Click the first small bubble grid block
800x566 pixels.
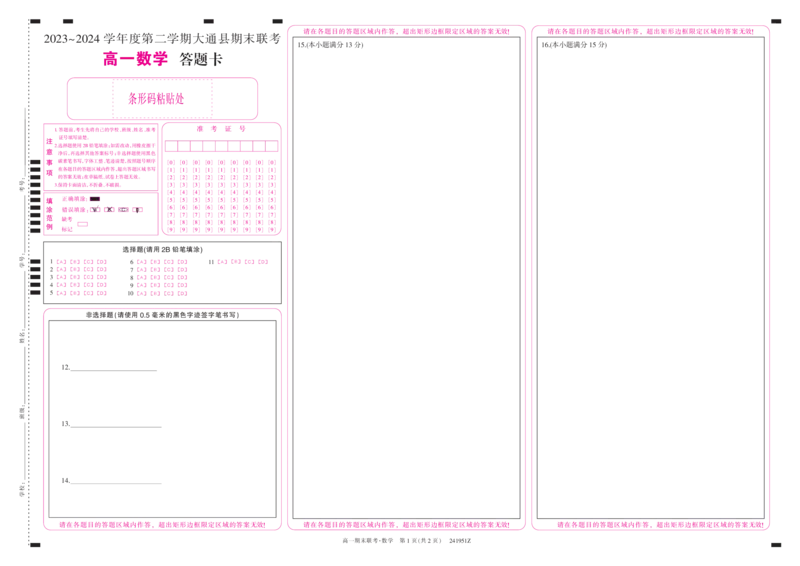[x=82, y=276]
